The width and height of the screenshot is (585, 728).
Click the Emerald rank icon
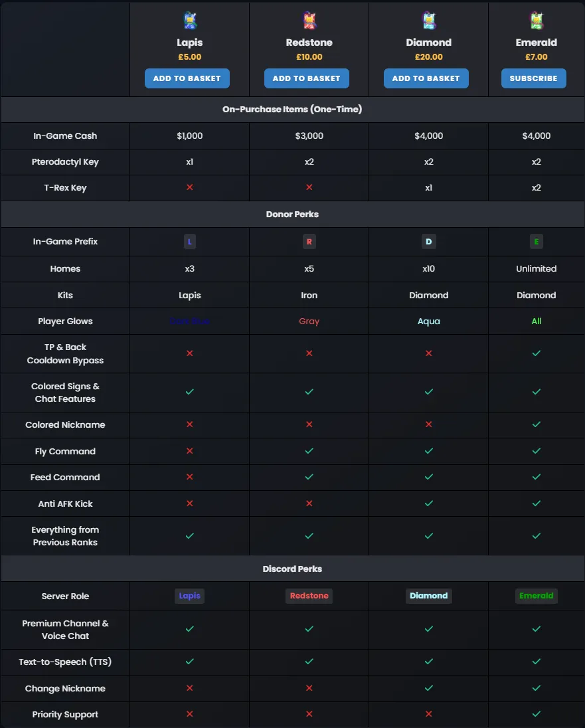(x=537, y=21)
